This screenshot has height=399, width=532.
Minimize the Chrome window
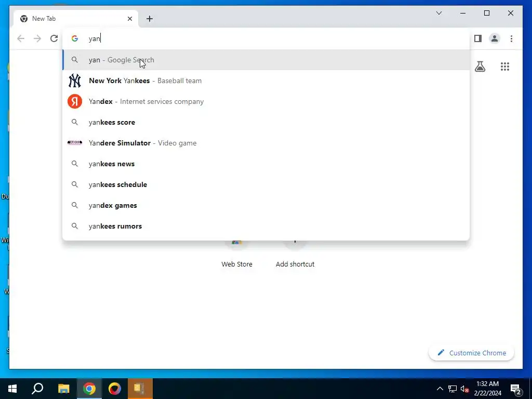(x=463, y=13)
